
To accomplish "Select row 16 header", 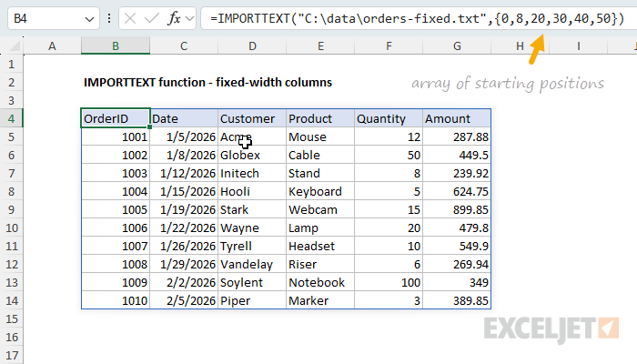I will tap(11, 338).
